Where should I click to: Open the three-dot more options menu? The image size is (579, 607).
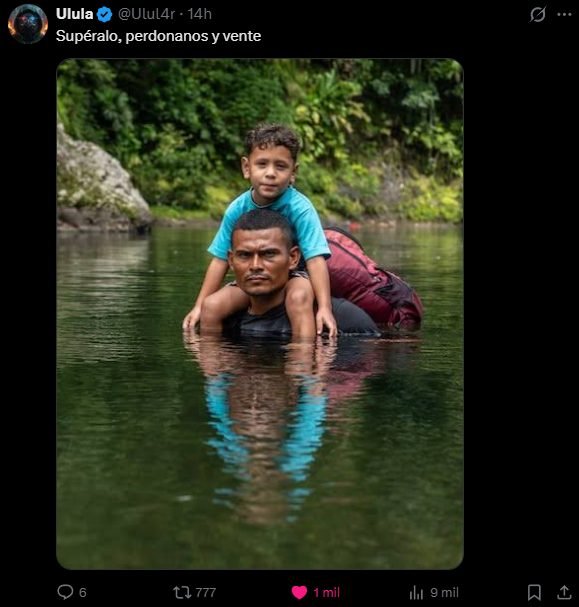point(564,15)
